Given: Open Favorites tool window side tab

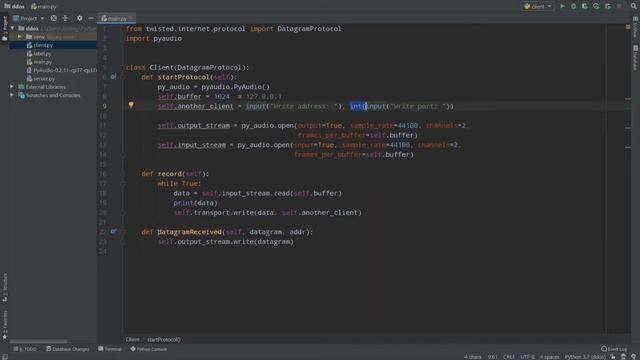Looking at the screenshot, I should tap(5, 324).
